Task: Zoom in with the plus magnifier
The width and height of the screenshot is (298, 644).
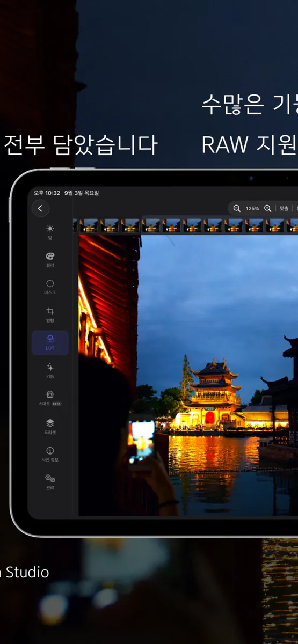Action: (x=267, y=208)
